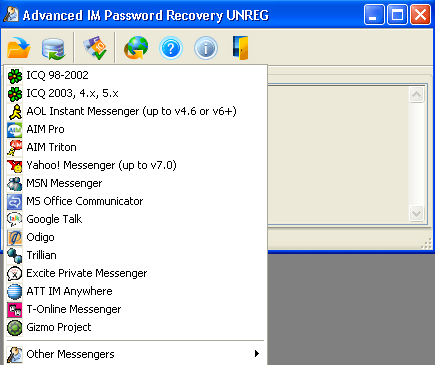Viewport: 435px width, 365px height.
Task: Open help with question mark icon
Action: point(171,48)
